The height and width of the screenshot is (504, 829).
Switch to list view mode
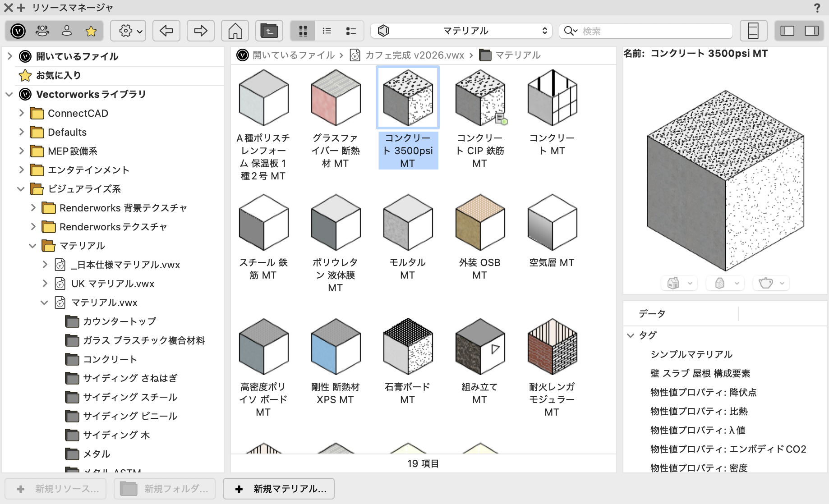pos(327,31)
